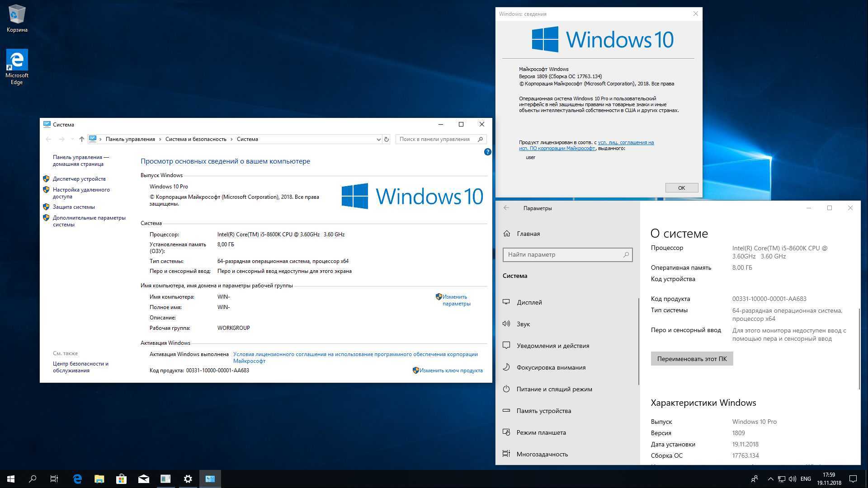This screenshot has height=488, width=868.
Task: Click Изменить ключ продукта link
Action: [x=451, y=371]
